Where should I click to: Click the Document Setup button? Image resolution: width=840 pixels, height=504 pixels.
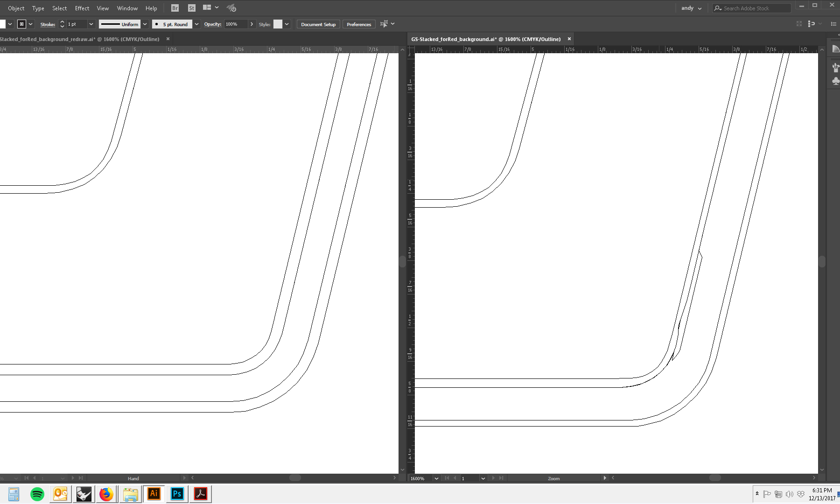point(318,24)
